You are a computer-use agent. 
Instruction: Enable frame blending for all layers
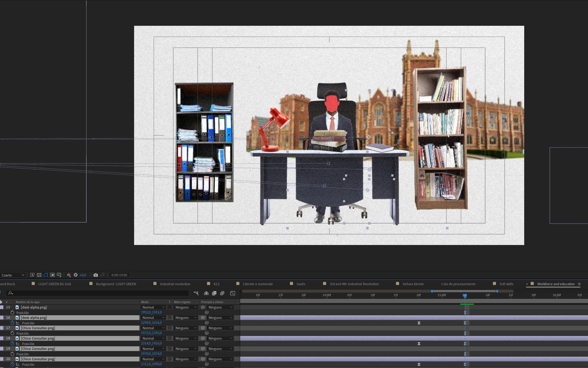click(214, 293)
